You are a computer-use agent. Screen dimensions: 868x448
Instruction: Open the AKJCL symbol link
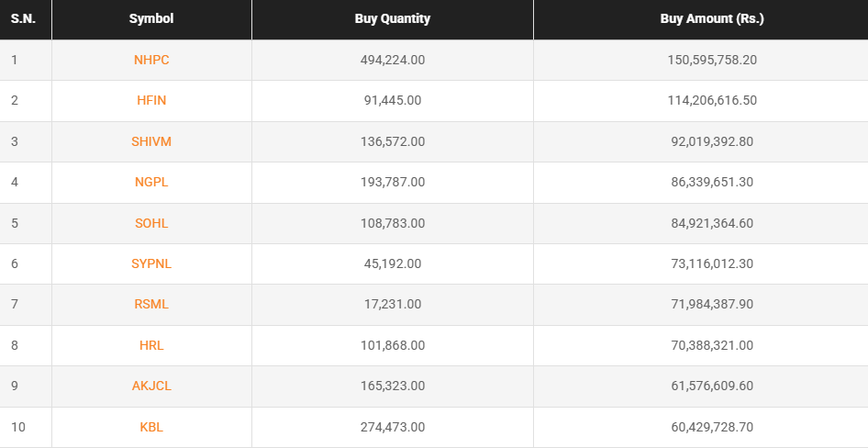click(x=151, y=386)
